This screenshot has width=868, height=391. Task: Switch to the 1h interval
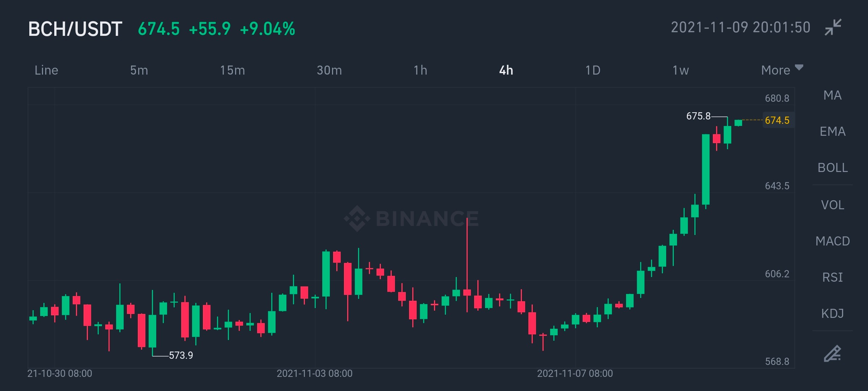pyautogui.click(x=421, y=70)
